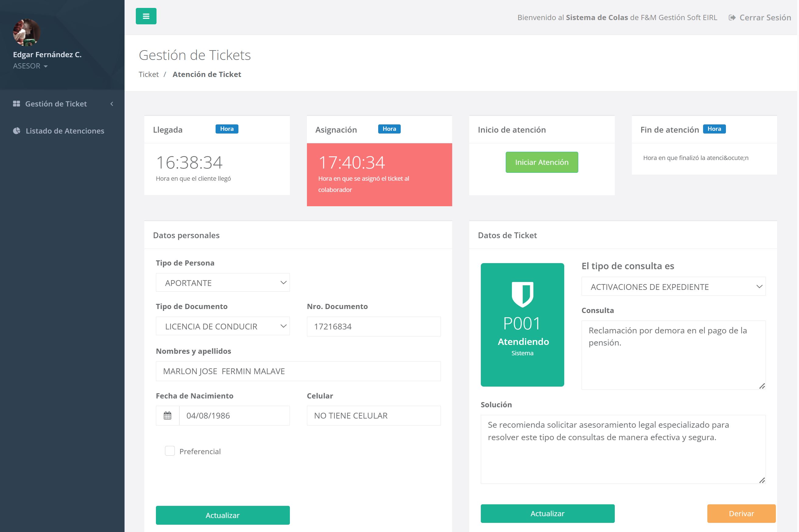Image resolution: width=799 pixels, height=532 pixels.
Task: Open the Tipo de Persona dropdown
Action: point(222,283)
